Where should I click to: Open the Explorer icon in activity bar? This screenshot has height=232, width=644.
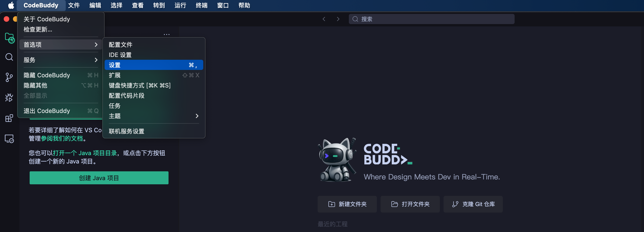coord(9,38)
